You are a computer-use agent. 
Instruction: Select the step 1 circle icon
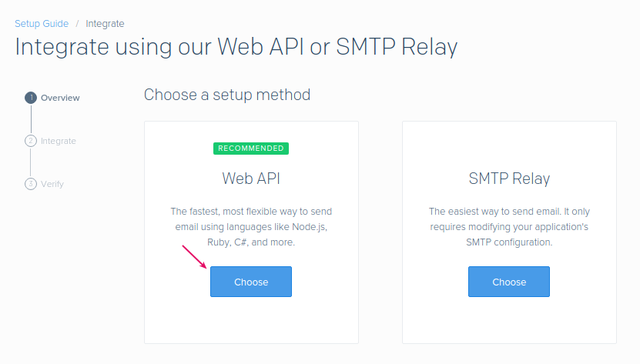pos(31,98)
